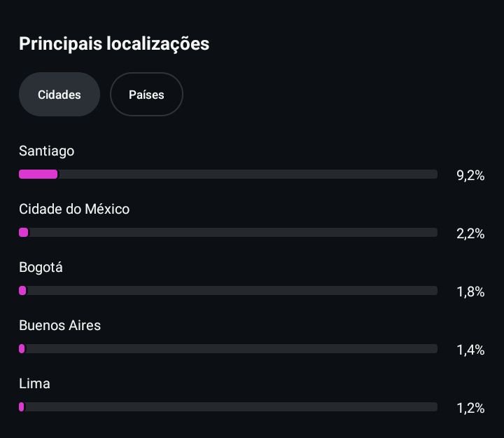This screenshot has width=504, height=438.
Task: Click the pink fill of Santiago's bar
Action: 38,174
